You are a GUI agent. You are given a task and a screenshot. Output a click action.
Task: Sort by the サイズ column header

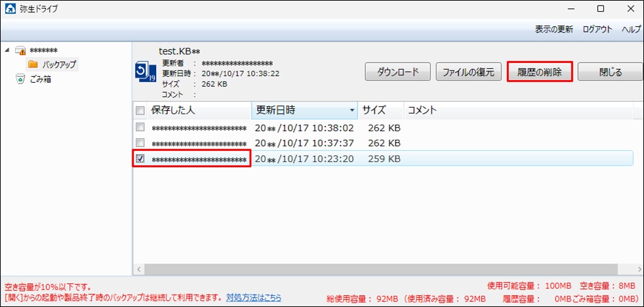click(374, 110)
